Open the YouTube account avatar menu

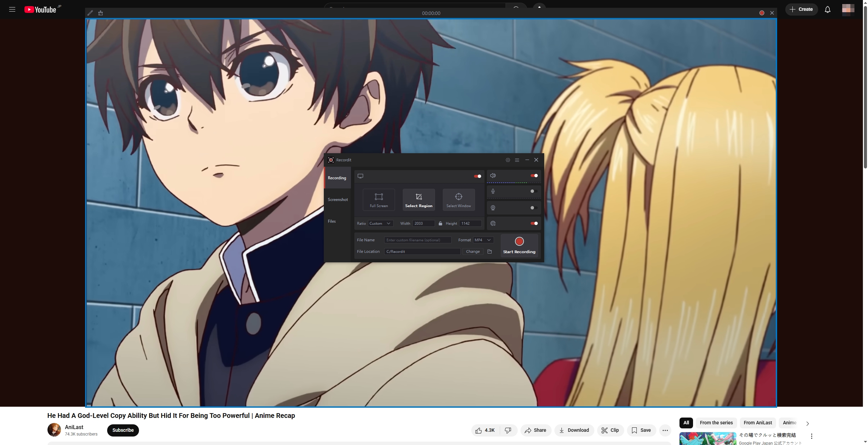pos(848,9)
